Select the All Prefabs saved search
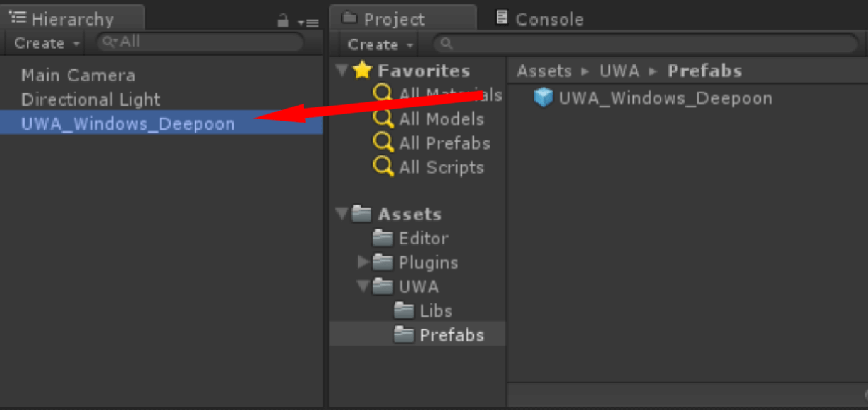The image size is (868, 410). point(444,143)
